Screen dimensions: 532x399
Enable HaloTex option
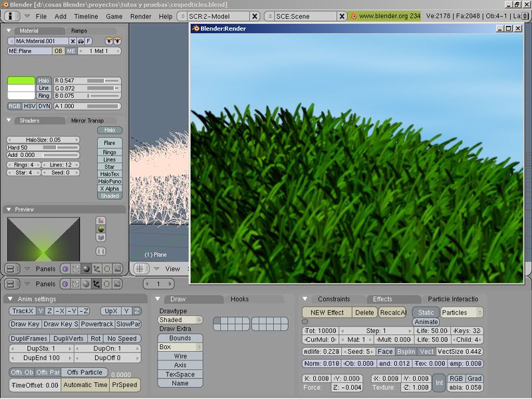click(x=110, y=174)
